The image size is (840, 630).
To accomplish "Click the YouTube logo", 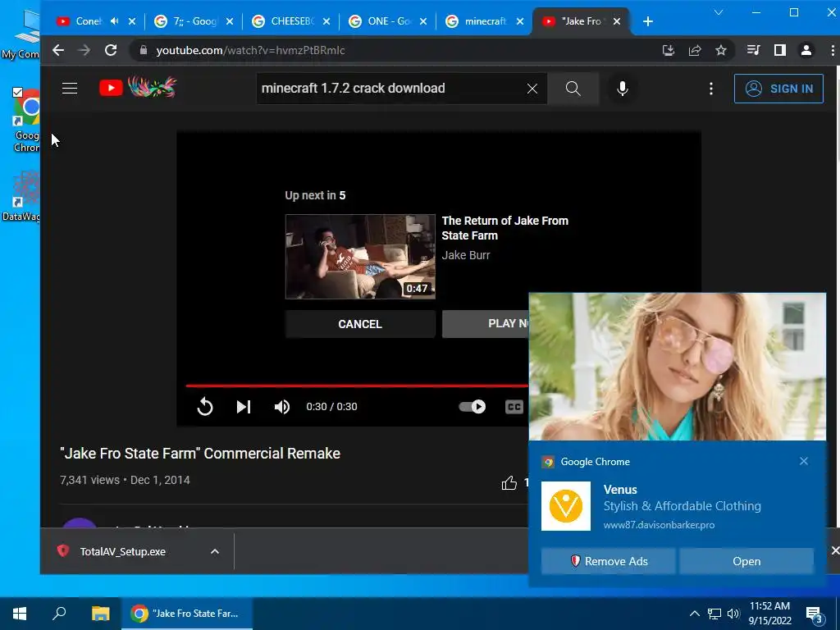I will 138,88.
